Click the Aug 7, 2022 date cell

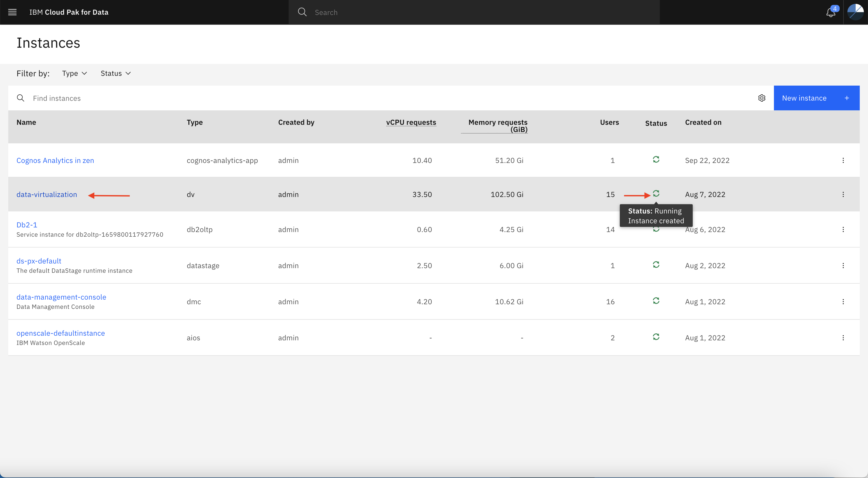(705, 194)
